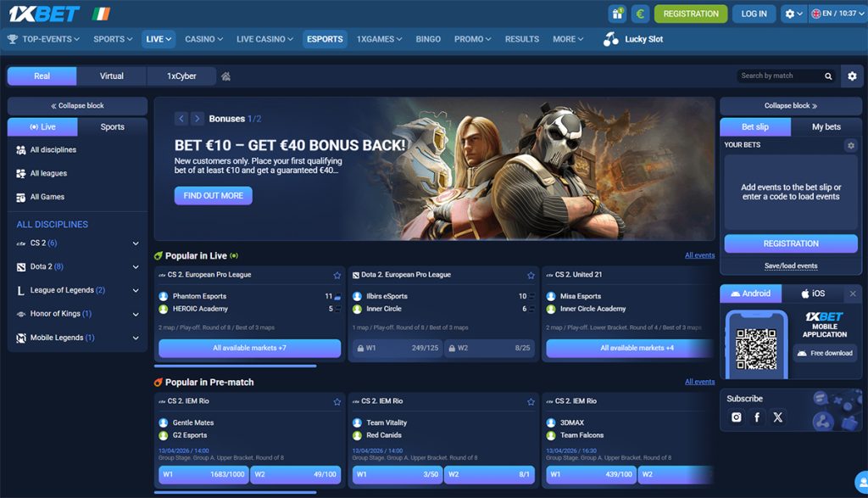Open the gift bonus icon in header
This screenshot has width=868, height=498.
(x=617, y=14)
